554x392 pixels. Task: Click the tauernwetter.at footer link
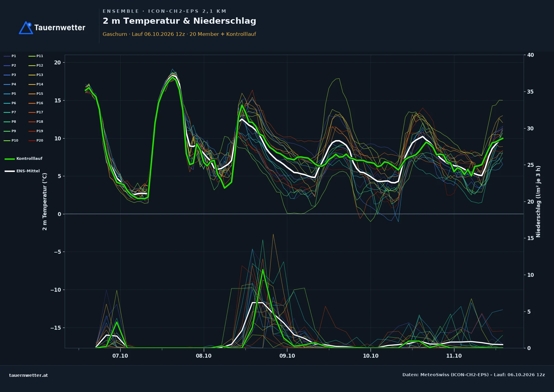point(28,375)
